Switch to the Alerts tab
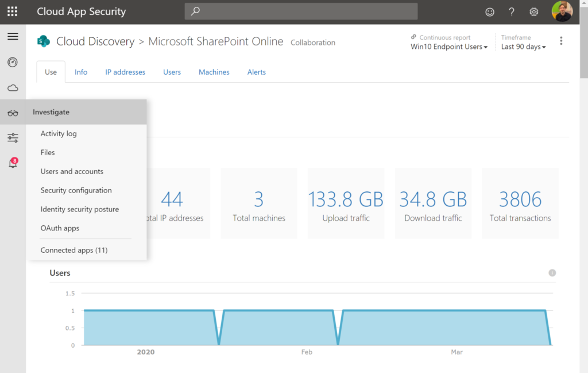Screen dimensions: 588x373 [x=257, y=72]
